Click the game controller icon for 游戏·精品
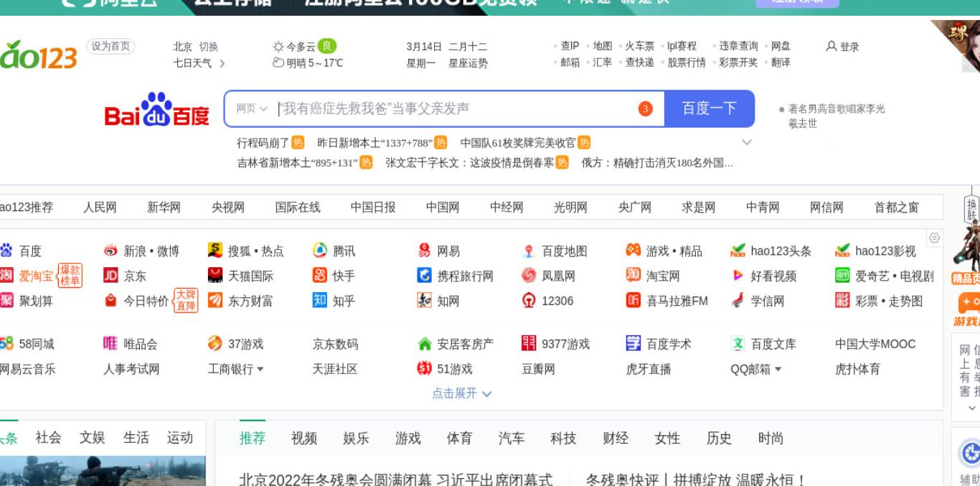 633,251
